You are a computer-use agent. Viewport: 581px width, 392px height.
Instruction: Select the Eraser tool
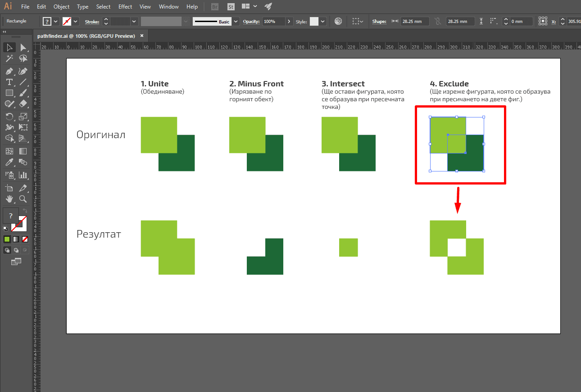click(23, 104)
